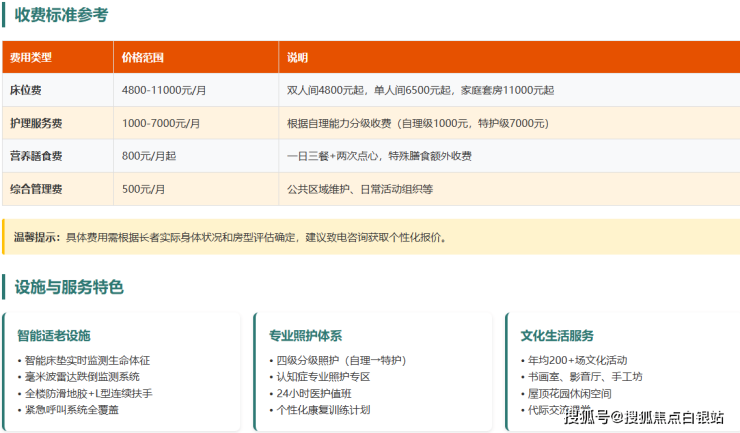Click the 价格范围 column header
Screen dimensions: 740x433
[142, 57]
